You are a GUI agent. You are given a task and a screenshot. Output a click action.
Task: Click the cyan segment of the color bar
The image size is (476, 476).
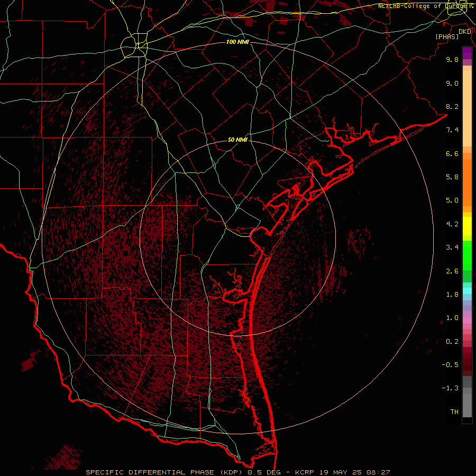click(x=467, y=291)
